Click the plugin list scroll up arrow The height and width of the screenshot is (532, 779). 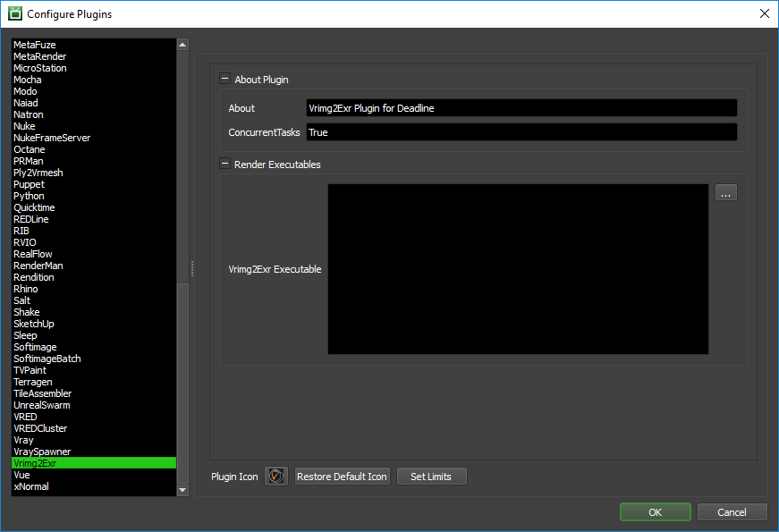pos(182,45)
